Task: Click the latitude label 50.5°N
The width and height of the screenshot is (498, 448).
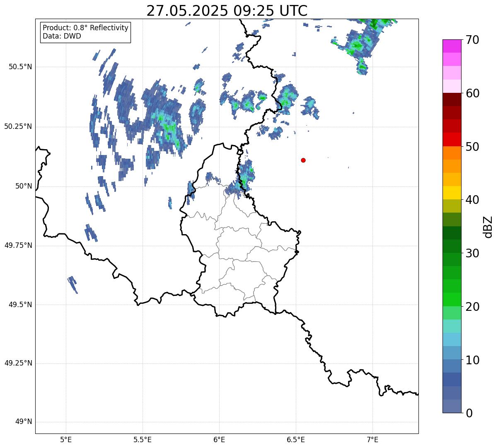Action: 20,67
